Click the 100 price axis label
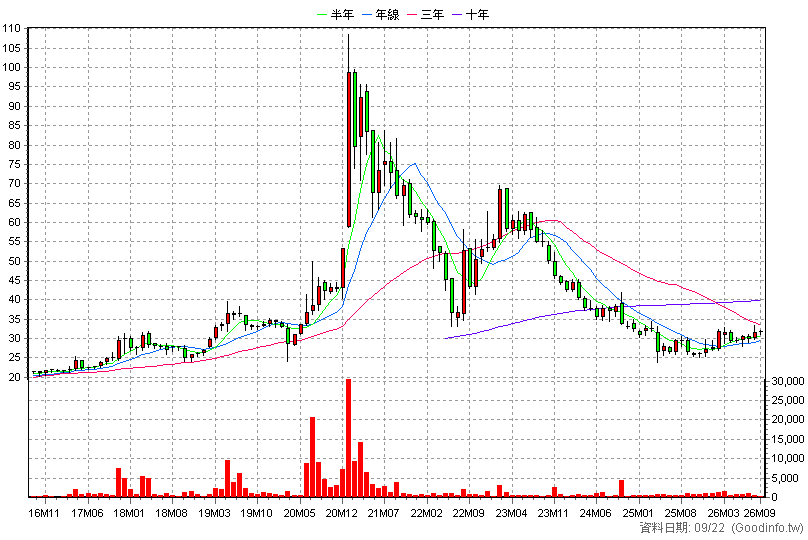This screenshot has height=540, width=808. (x=11, y=68)
